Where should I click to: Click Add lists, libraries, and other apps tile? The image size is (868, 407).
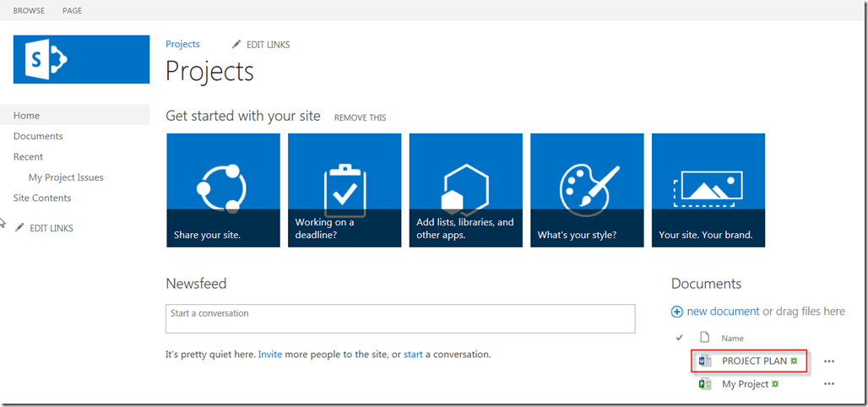[x=465, y=190]
